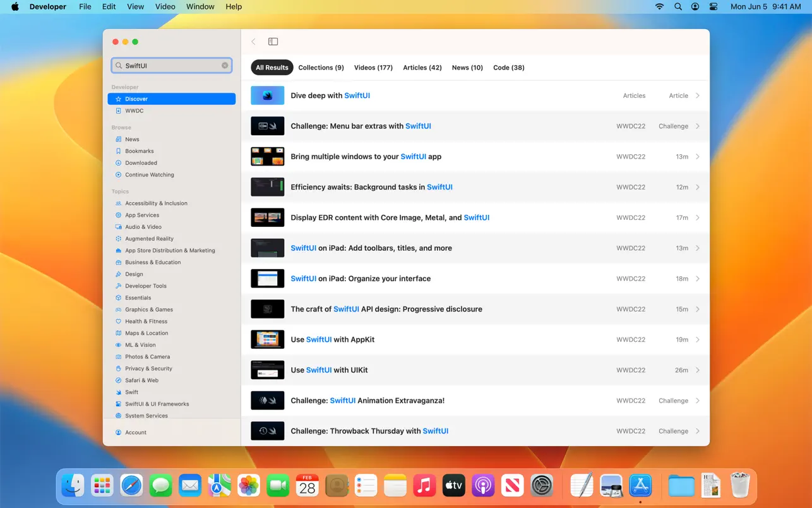
Task: Select the Swift topic in sidebar
Action: [172, 392]
